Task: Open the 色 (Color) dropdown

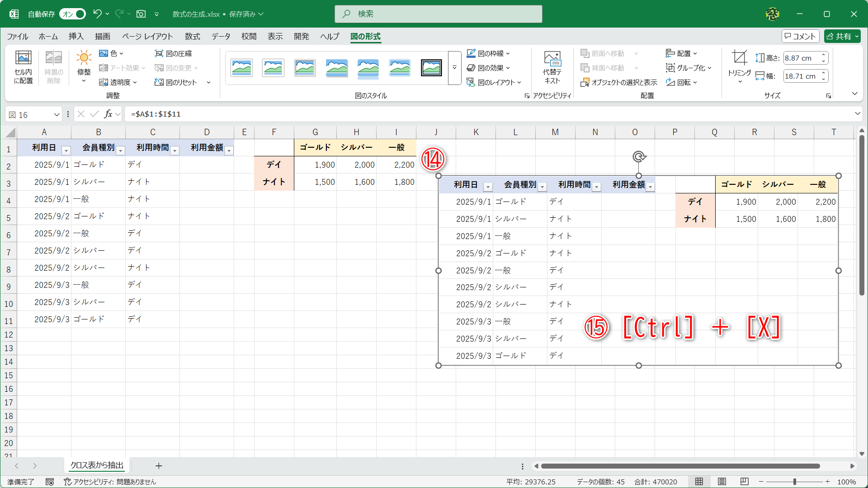Action: [x=112, y=53]
